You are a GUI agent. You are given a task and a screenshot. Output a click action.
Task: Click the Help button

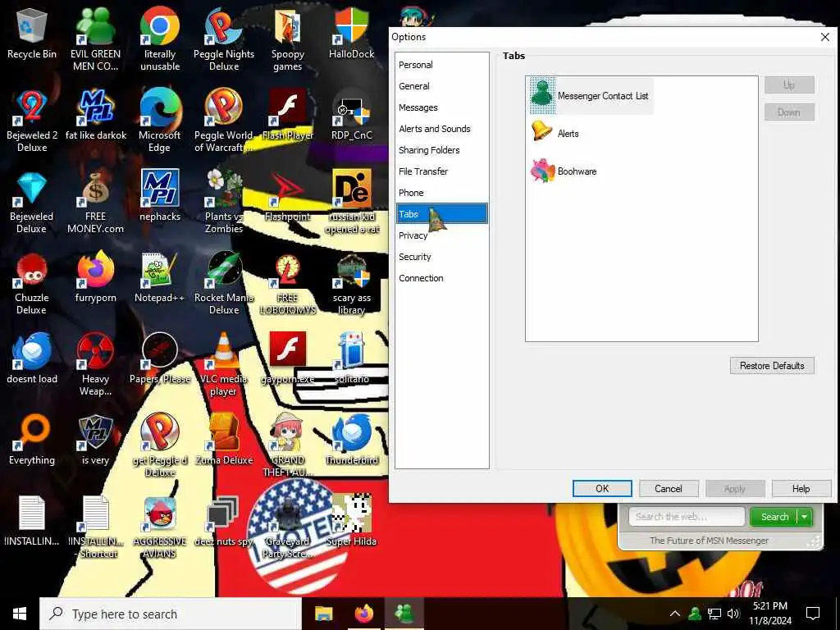(x=801, y=489)
